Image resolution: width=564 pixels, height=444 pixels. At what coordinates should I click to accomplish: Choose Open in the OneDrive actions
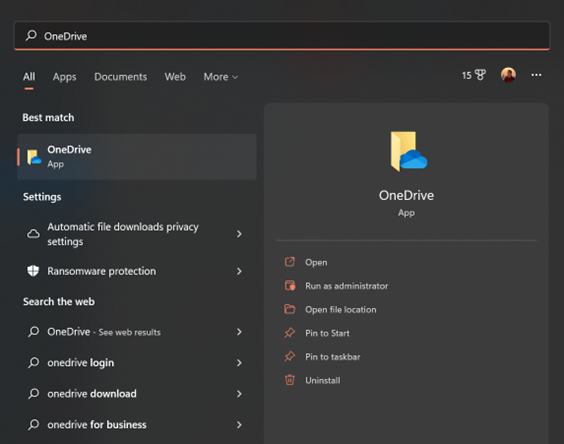pyautogui.click(x=316, y=262)
